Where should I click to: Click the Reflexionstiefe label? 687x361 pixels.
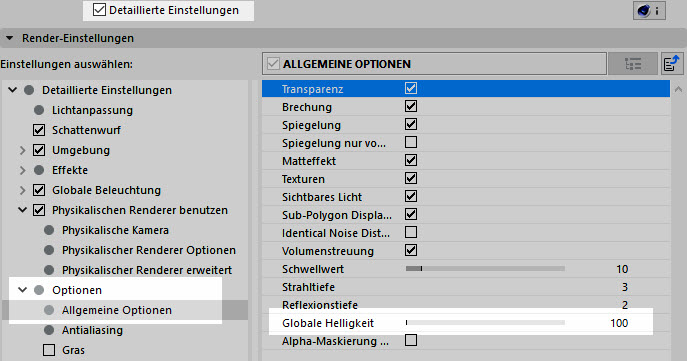320,305
